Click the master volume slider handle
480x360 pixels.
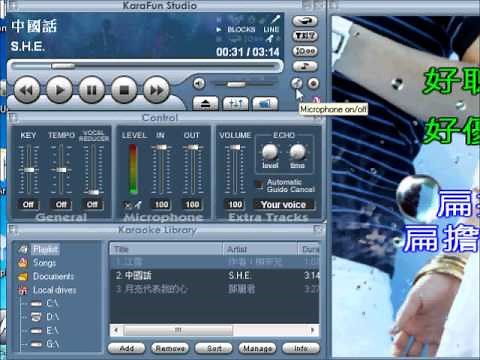(x=236, y=84)
